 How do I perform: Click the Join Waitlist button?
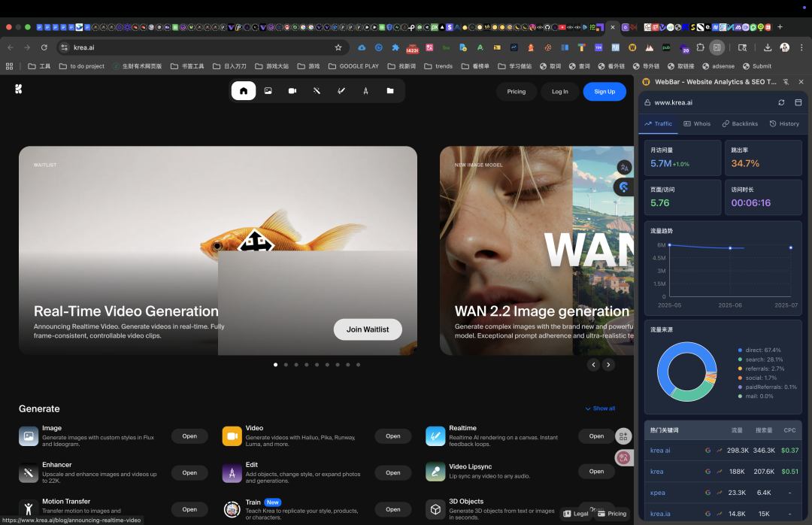(368, 329)
